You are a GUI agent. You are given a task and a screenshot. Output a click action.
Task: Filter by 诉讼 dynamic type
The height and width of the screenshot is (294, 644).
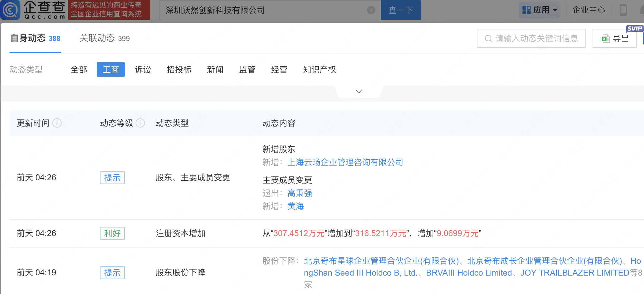click(x=143, y=70)
